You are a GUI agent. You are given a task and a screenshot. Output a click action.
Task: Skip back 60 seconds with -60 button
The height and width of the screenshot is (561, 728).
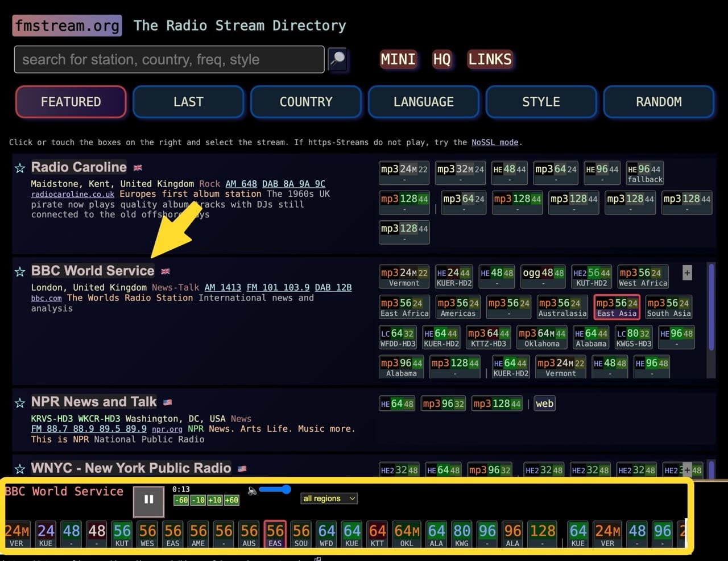pyautogui.click(x=181, y=500)
